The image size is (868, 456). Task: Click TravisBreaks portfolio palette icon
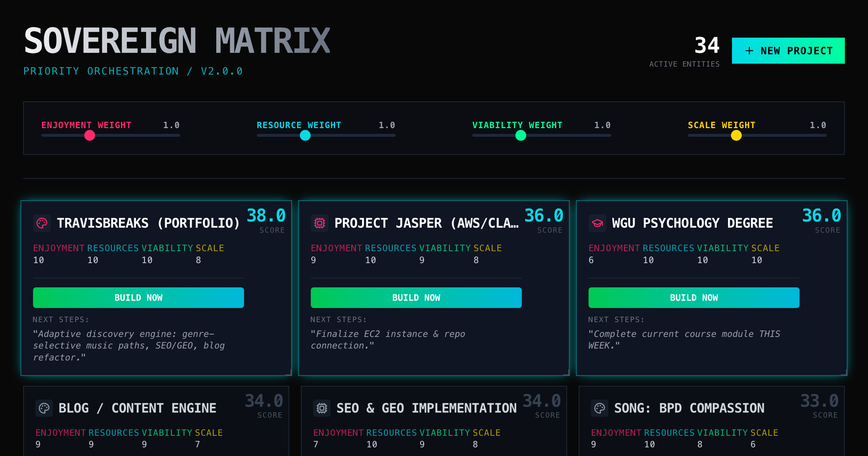point(42,223)
